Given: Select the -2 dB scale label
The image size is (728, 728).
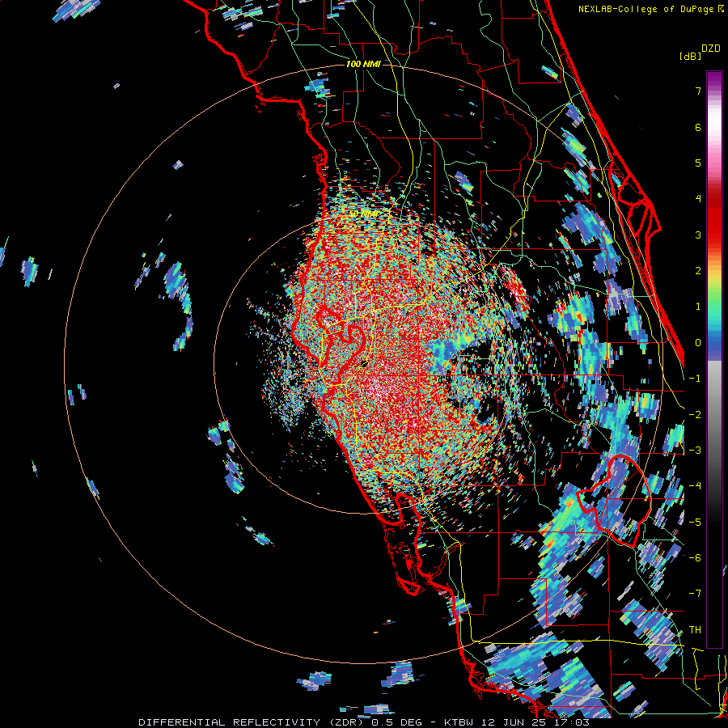Looking at the screenshot, I should (695, 415).
